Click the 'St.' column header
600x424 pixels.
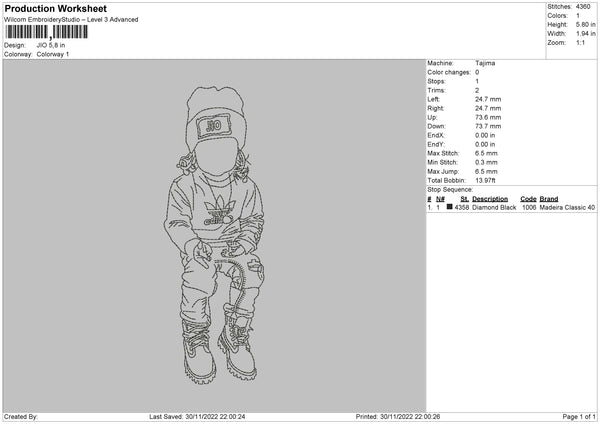[465, 199]
